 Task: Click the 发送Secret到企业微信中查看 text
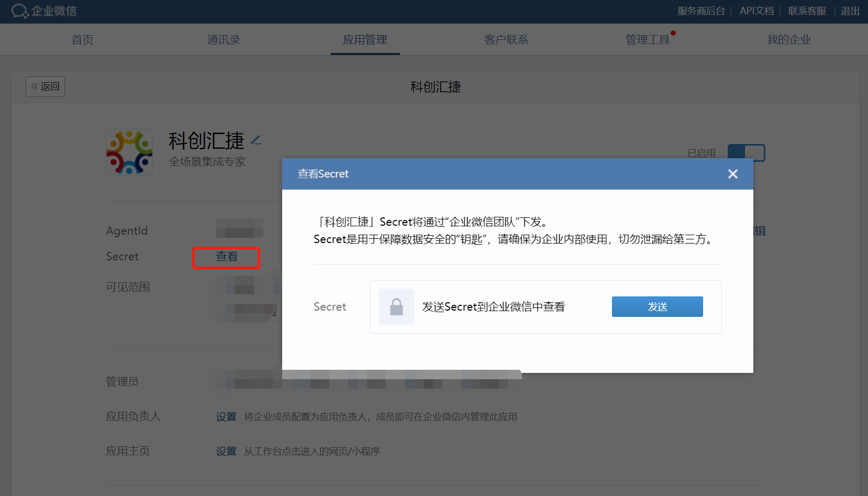coord(494,307)
